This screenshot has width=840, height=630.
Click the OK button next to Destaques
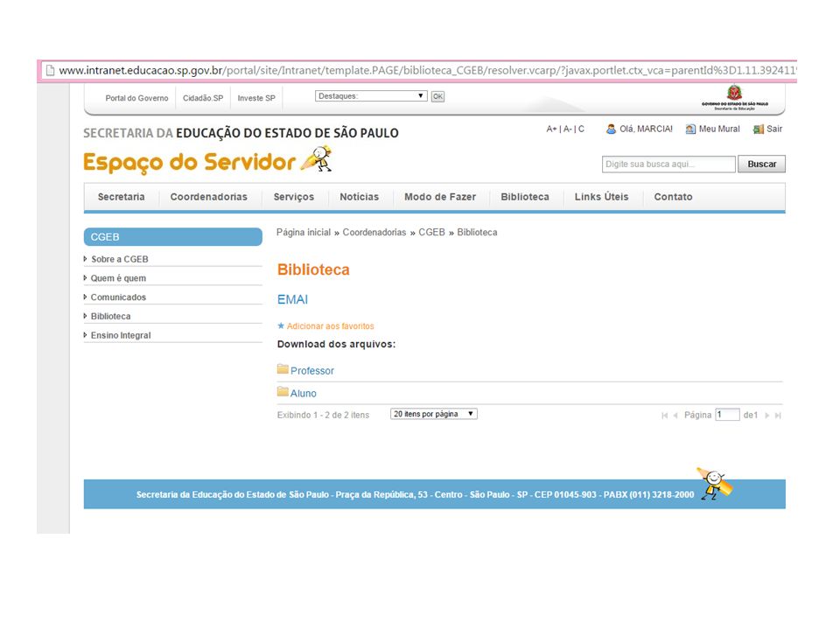437,96
